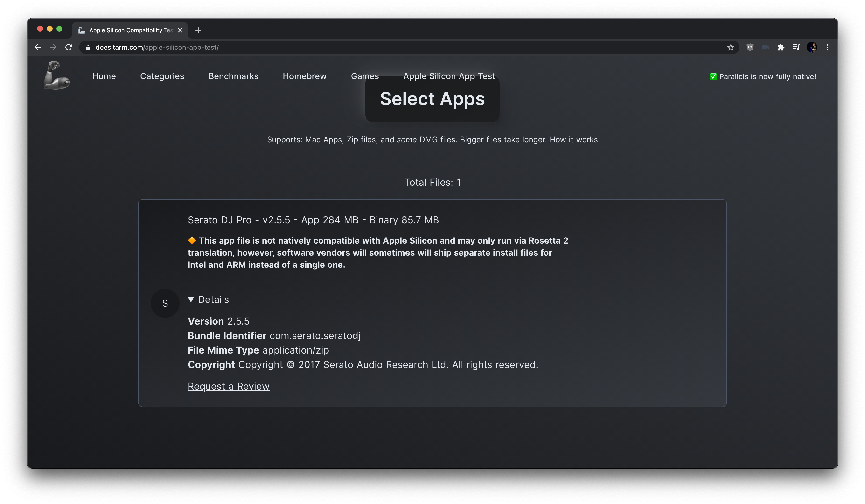The height and width of the screenshot is (504, 865).
Task: Click the camera extension icon in toolbar
Action: [x=766, y=47]
